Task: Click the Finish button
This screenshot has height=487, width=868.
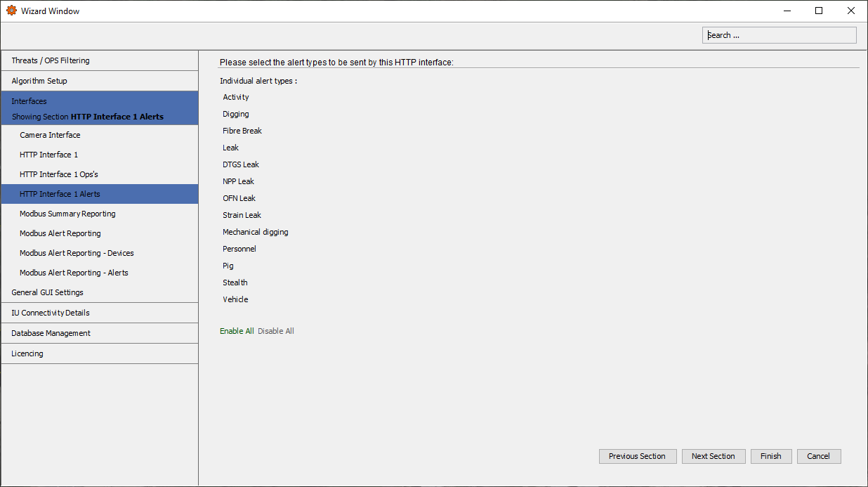Action: [770, 456]
